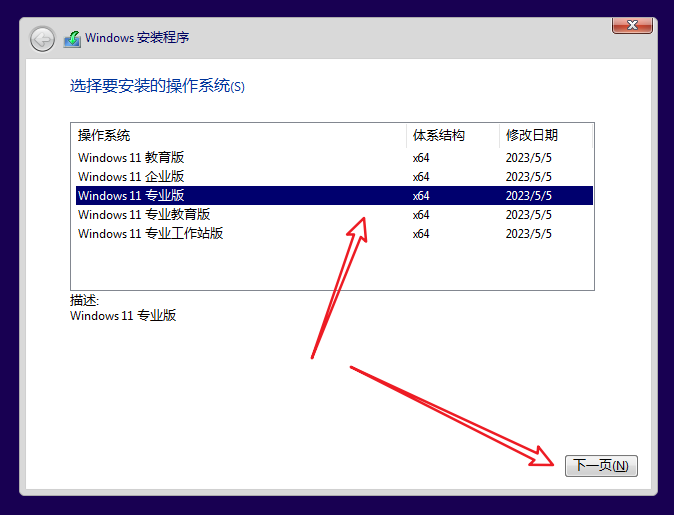
Task: Click the 操作系统 column header
Action: tap(240, 135)
